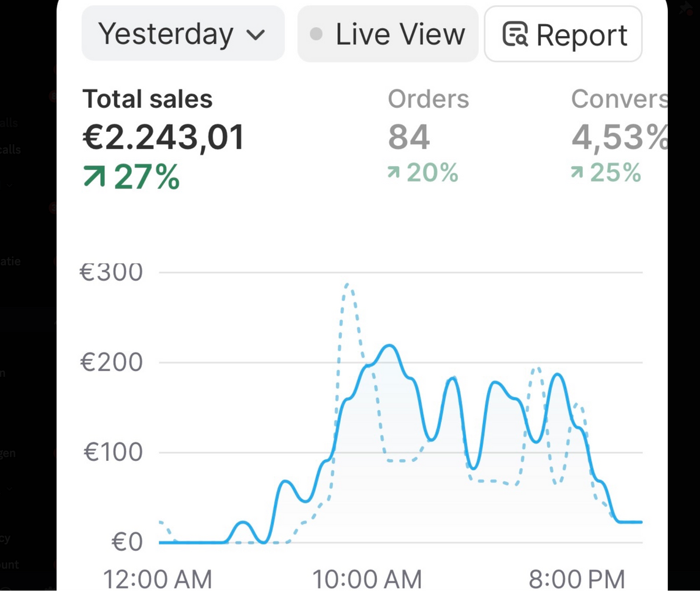Click the 4,53% conversion value
Screen dimensions: 700x591
tap(619, 137)
